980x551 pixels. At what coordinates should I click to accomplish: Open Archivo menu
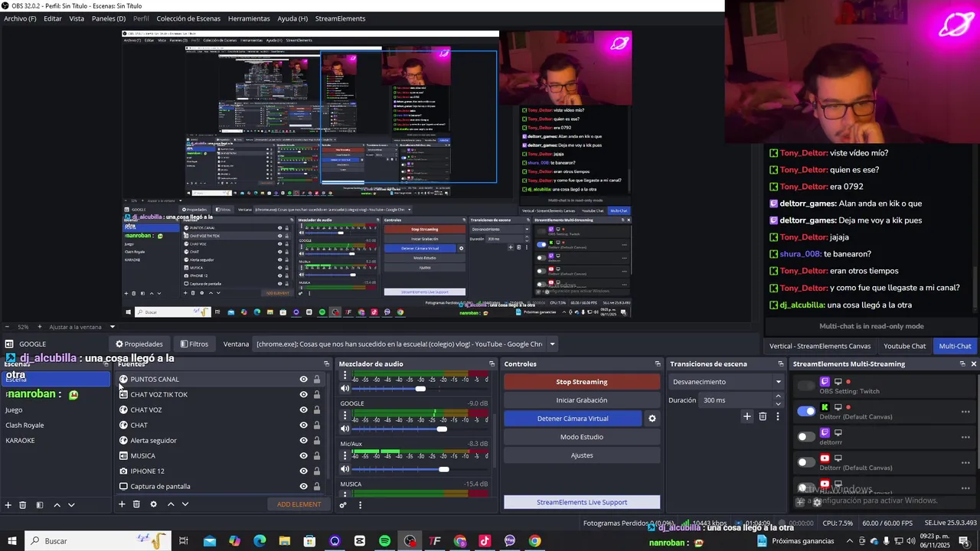click(20, 18)
